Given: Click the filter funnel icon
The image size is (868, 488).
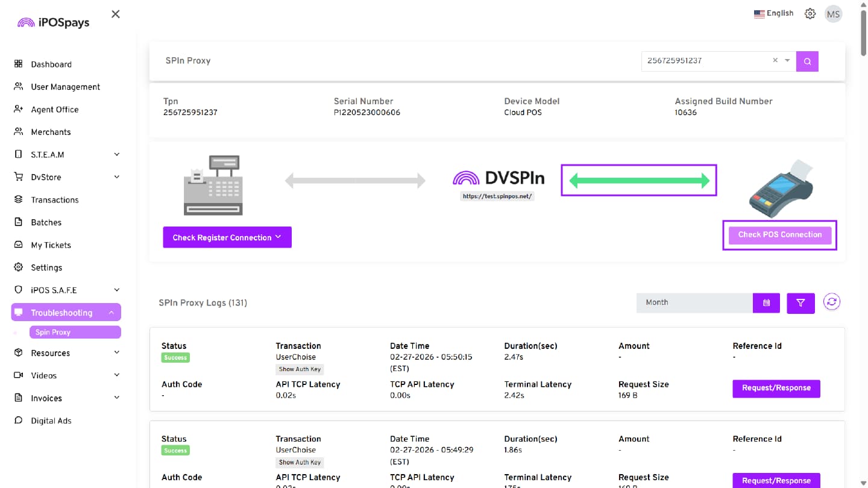Looking at the screenshot, I should (800, 303).
